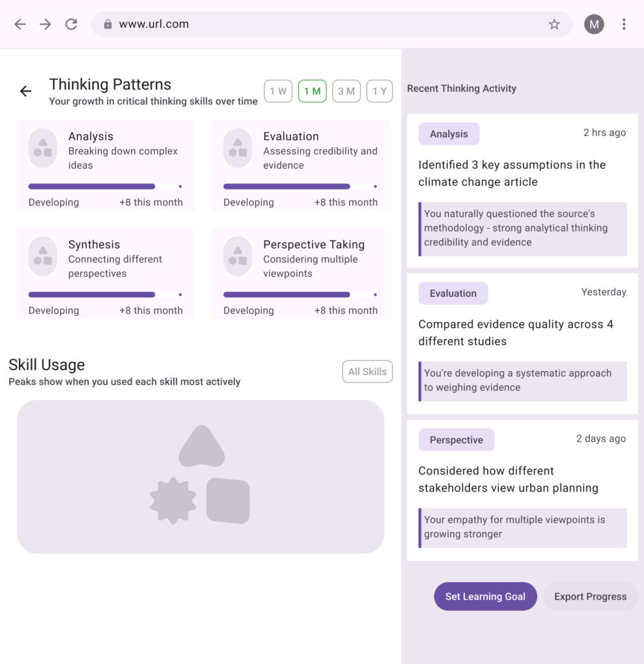Open the M profile avatar
This screenshot has width=644, height=664.
593,25
